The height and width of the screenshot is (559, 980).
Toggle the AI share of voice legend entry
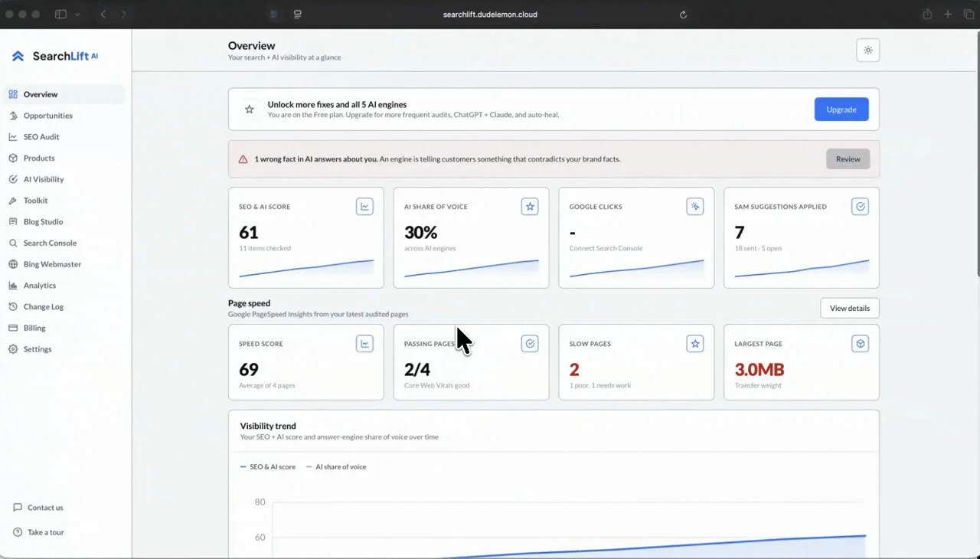tap(335, 466)
